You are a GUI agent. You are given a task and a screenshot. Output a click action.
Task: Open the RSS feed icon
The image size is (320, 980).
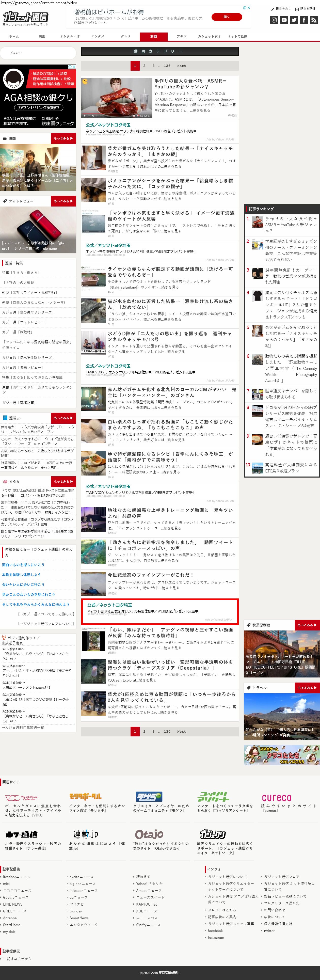click(x=314, y=20)
